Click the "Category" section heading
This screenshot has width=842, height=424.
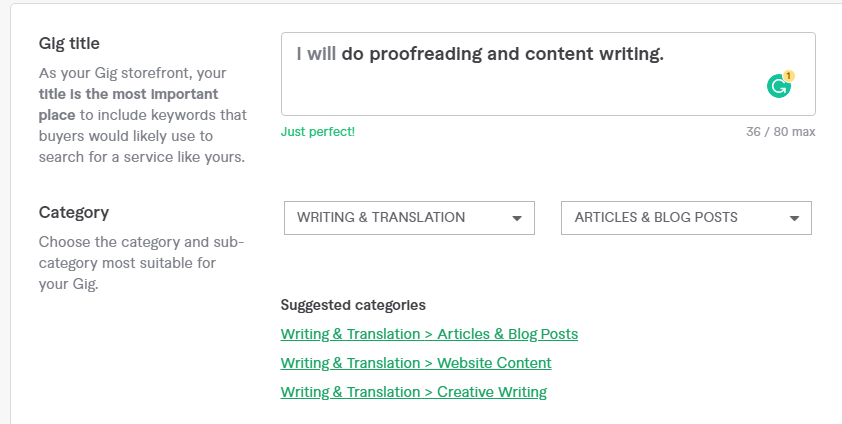point(74,212)
